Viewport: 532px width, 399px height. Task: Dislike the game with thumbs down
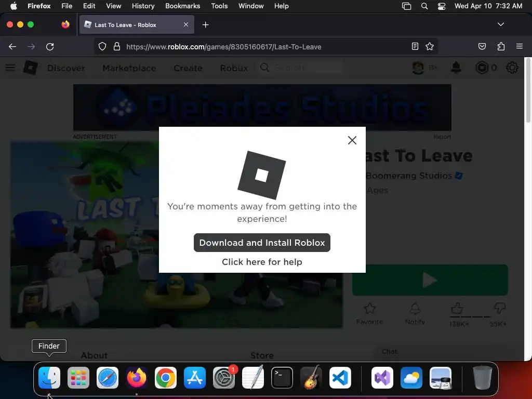499,309
